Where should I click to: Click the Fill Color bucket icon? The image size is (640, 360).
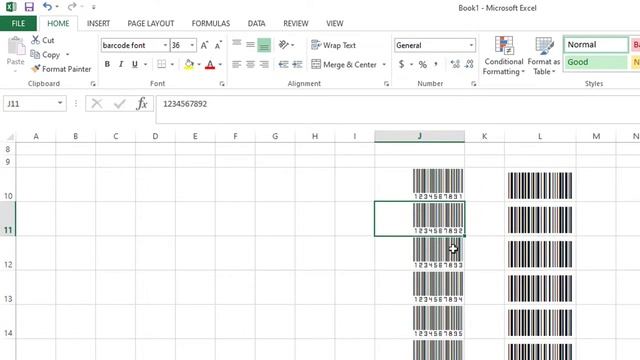point(189,64)
